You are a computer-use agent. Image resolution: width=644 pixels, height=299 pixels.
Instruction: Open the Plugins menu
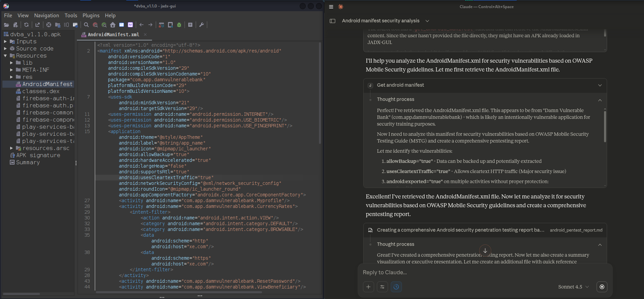point(91,16)
